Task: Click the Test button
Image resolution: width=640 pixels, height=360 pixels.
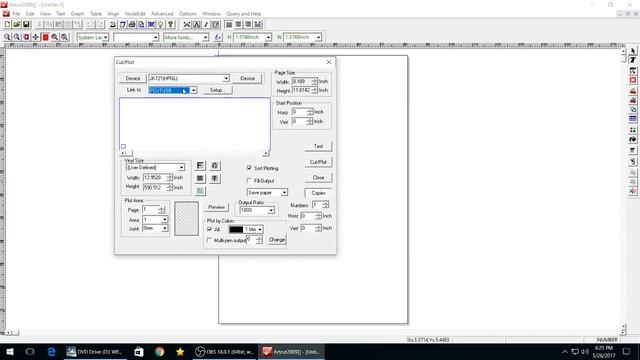Action: point(318,146)
